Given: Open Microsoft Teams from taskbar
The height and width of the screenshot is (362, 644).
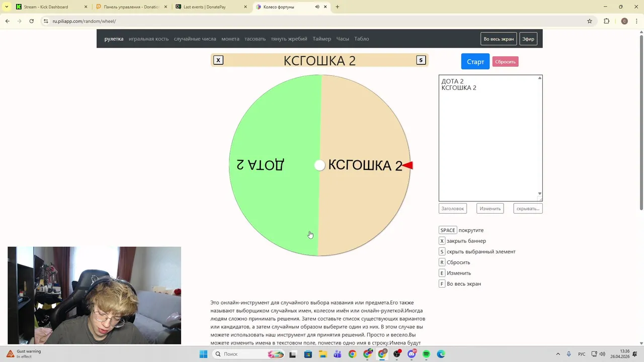Looking at the screenshot, I should click(x=338, y=354).
